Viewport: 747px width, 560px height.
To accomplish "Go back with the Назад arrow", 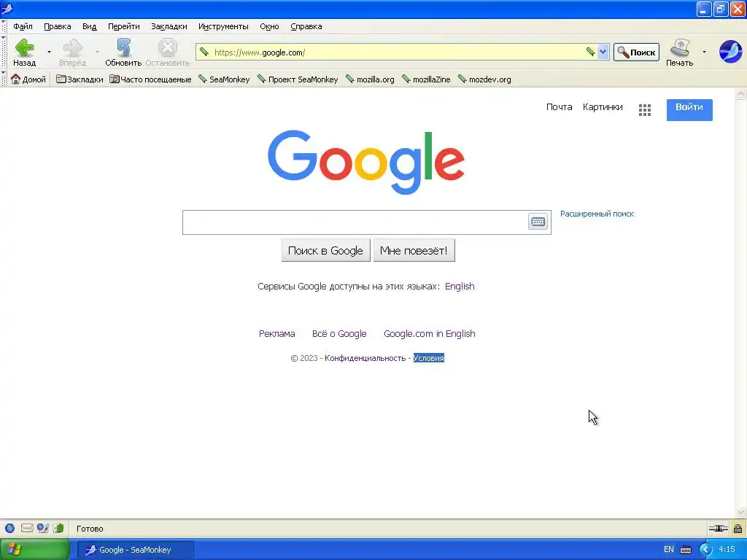I will point(24,52).
